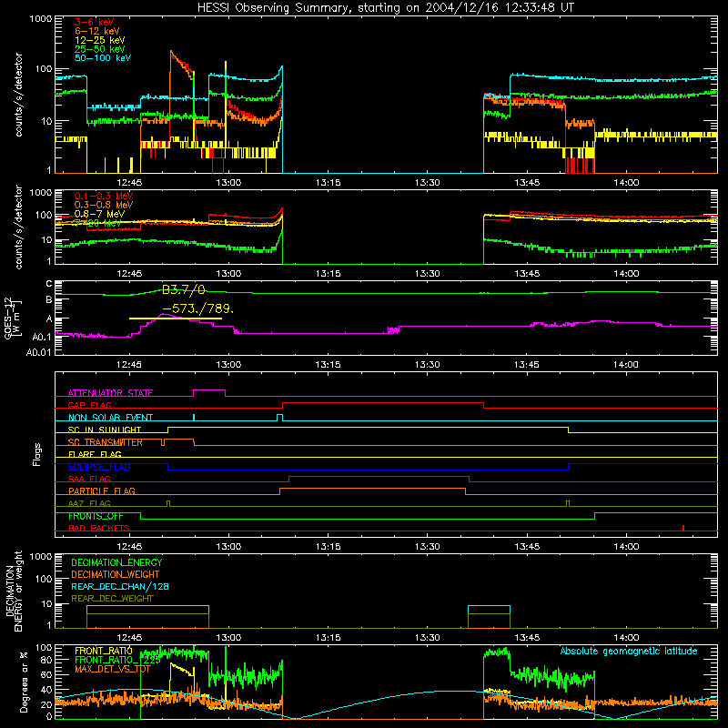Click the HESSI Observing Summary title text
Image resolution: width=728 pixels, height=728 pixels.
point(385,8)
